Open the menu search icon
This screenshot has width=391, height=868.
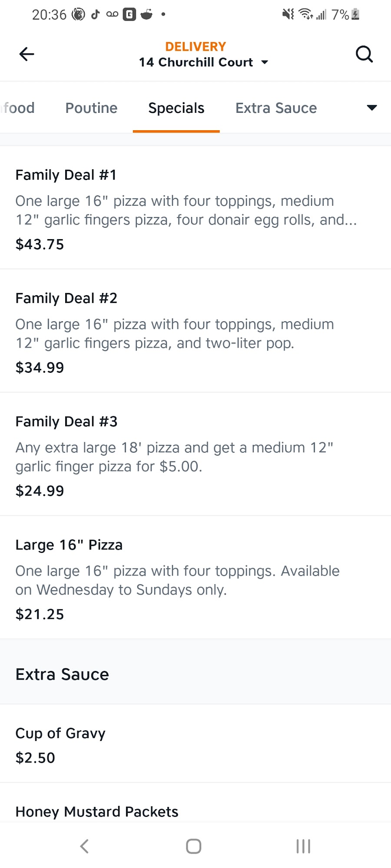click(x=364, y=54)
